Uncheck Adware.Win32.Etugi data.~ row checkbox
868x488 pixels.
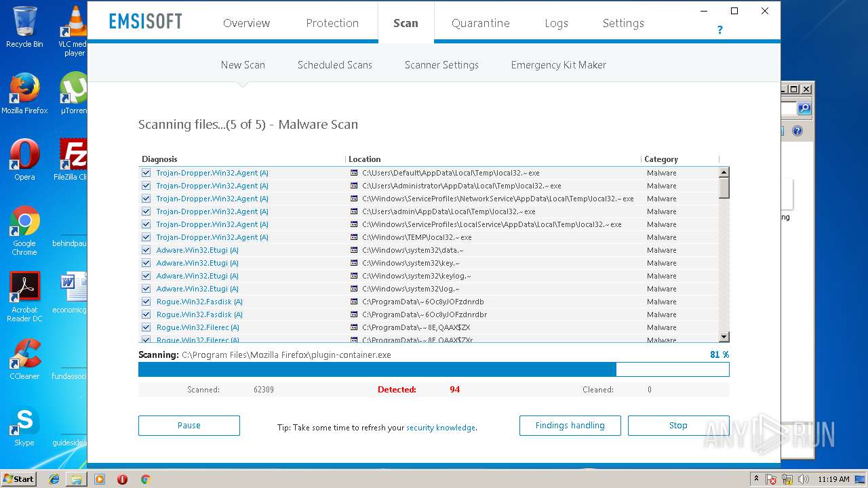[x=146, y=250]
